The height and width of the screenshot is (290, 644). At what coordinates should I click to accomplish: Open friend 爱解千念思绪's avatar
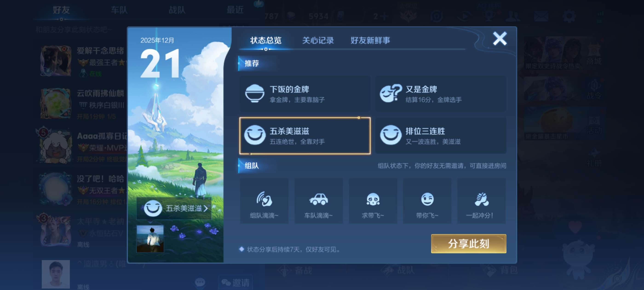pyautogui.click(x=55, y=61)
